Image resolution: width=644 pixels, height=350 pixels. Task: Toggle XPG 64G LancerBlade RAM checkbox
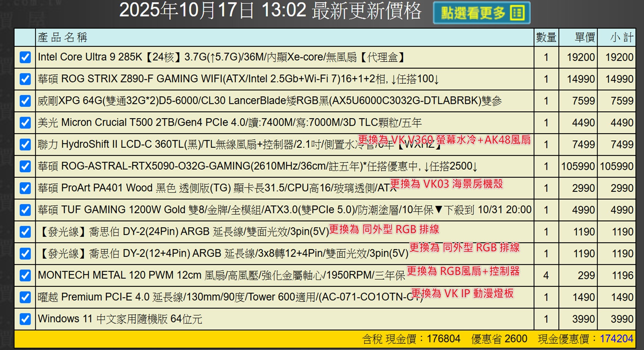(25, 101)
